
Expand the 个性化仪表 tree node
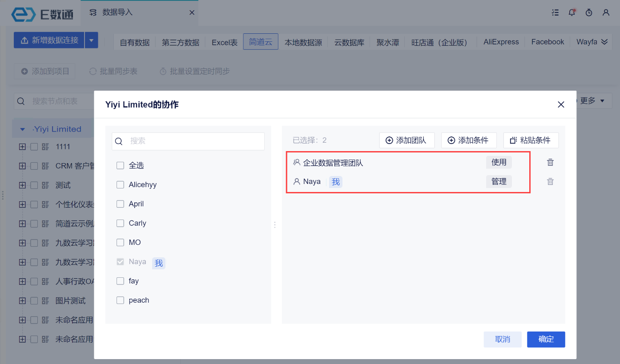22,204
